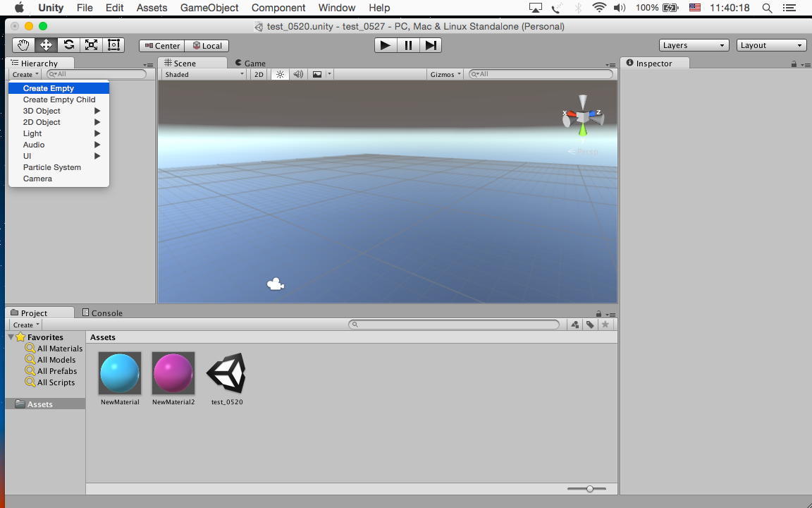Open the Project Create dropdown
This screenshot has width=812, height=508.
point(26,325)
